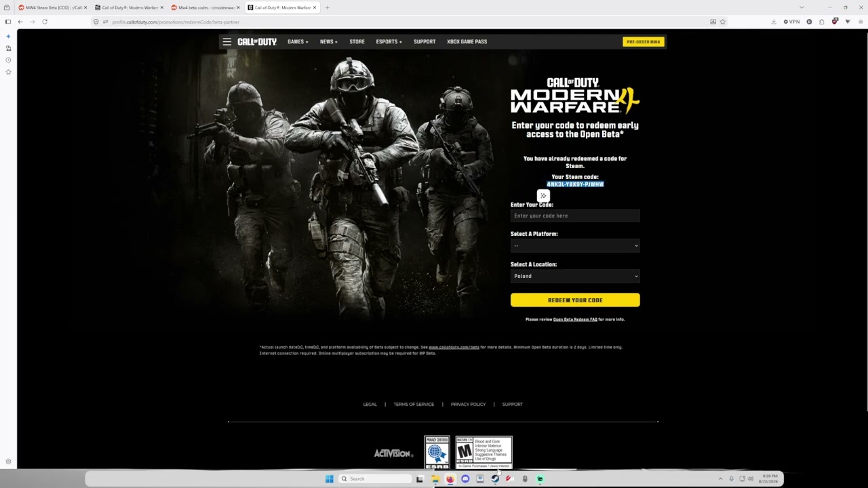Expand the Select A Location dropdown showing Poland

(575, 276)
